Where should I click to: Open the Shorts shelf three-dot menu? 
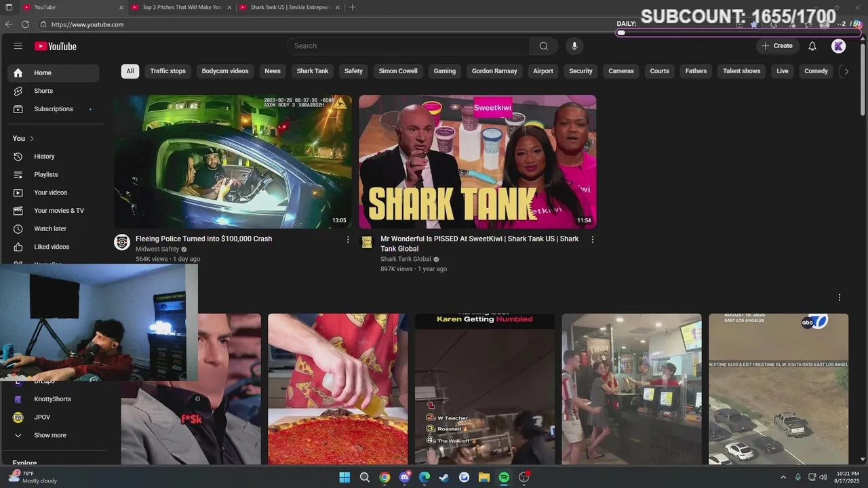[x=840, y=298]
